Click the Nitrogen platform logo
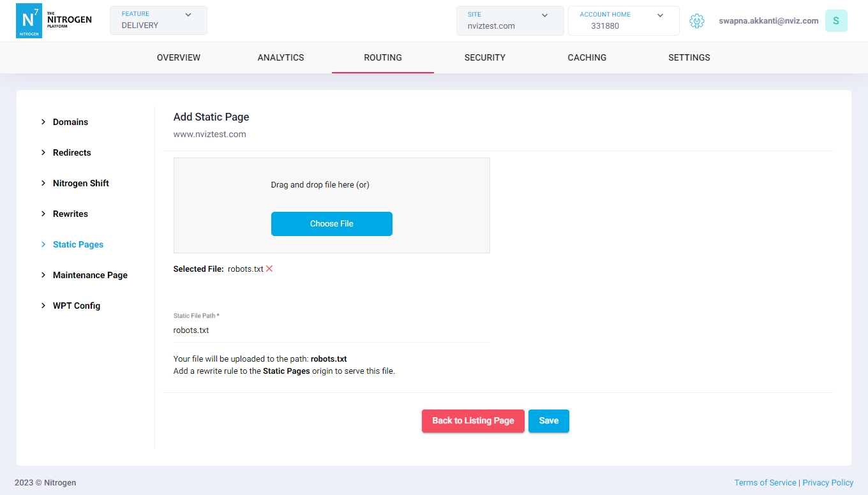Image resolution: width=868 pixels, height=495 pixels. [x=54, y=20]
